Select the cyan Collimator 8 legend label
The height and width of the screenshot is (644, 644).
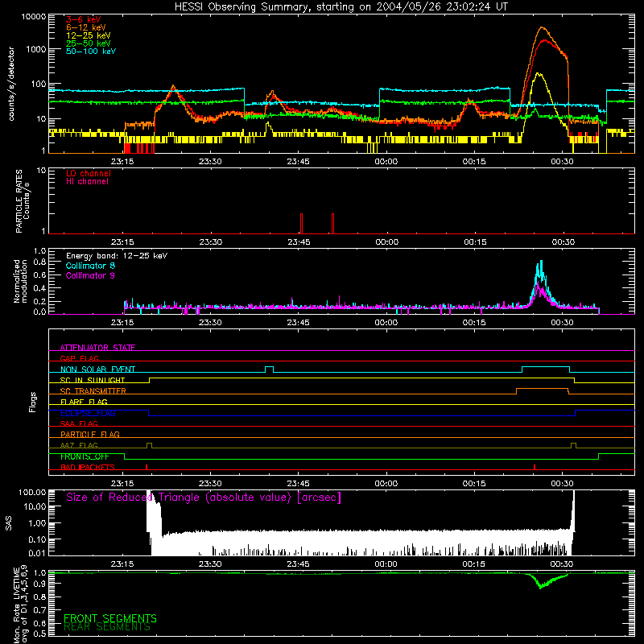tap(90, 266)
